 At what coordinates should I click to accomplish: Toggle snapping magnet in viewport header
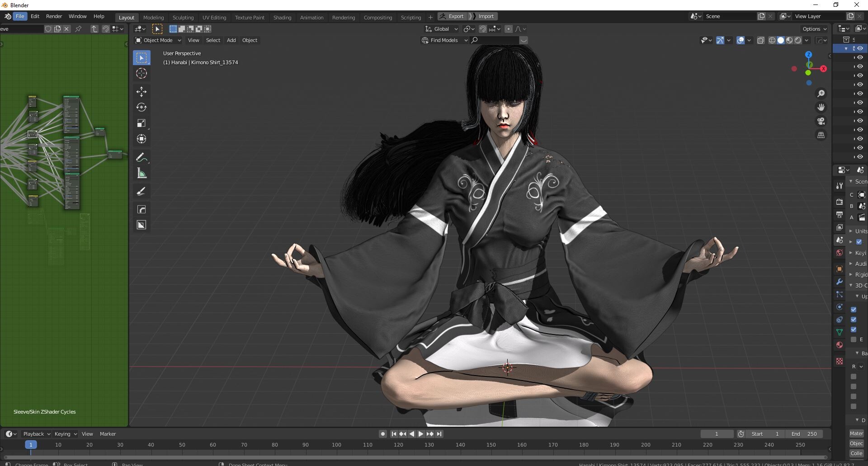click(x=483, y=29)
